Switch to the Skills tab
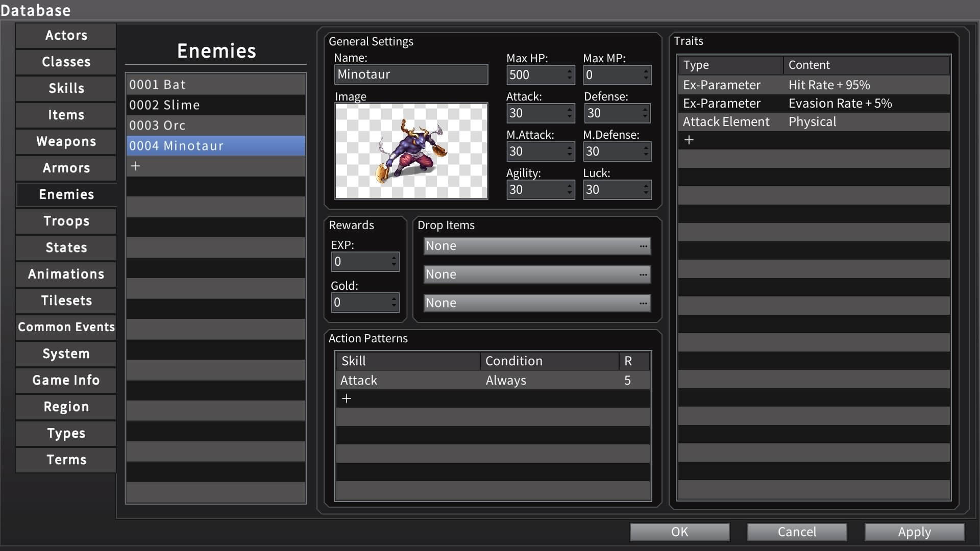980x551 pixels. (66, 89)
